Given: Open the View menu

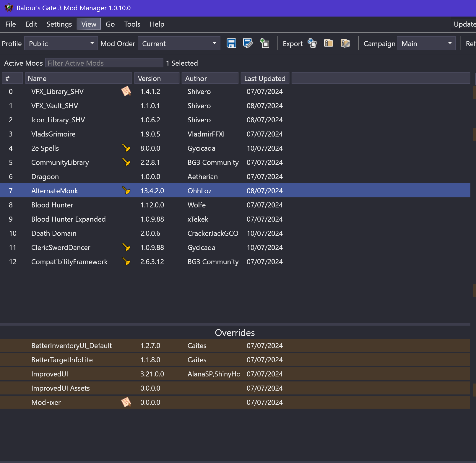Looking at the screenshot, I should click(89, 24).
